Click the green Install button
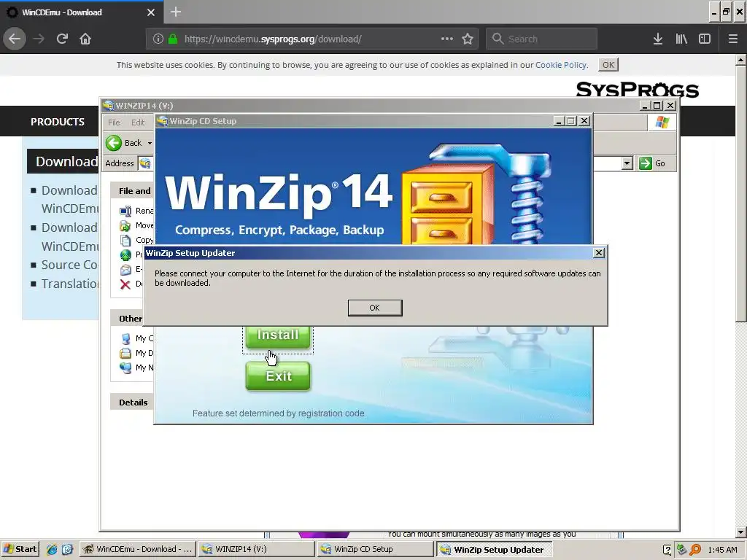747x560 pixels. pyautogui.click(x=278, y=335)
